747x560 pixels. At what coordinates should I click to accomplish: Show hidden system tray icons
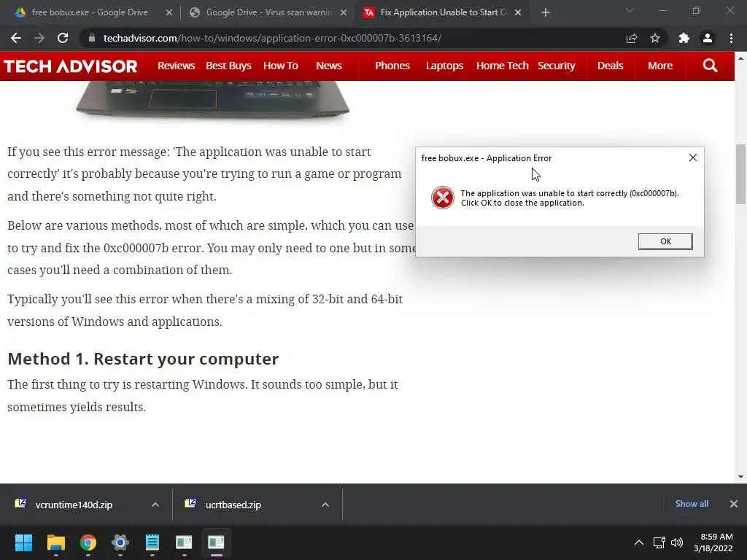pyautogui.click(x=639, y=542)
